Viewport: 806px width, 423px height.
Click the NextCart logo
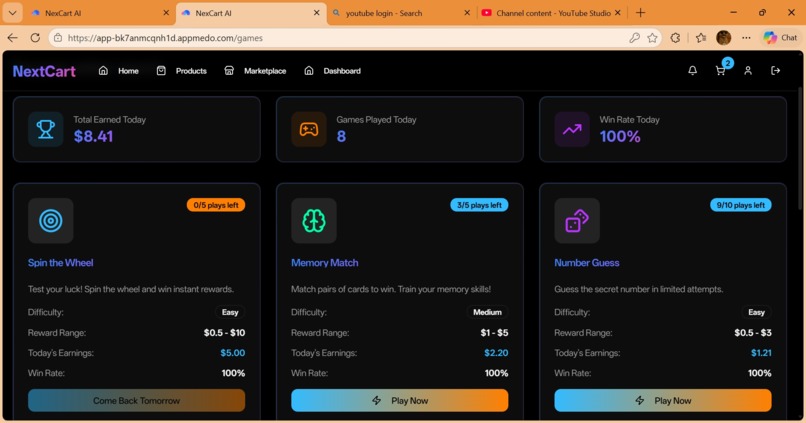click(x=44, y=71)
